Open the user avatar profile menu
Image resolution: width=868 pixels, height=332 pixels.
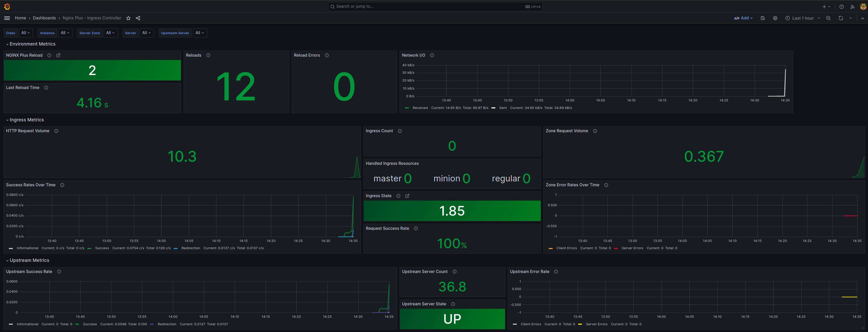click(863, 6)
